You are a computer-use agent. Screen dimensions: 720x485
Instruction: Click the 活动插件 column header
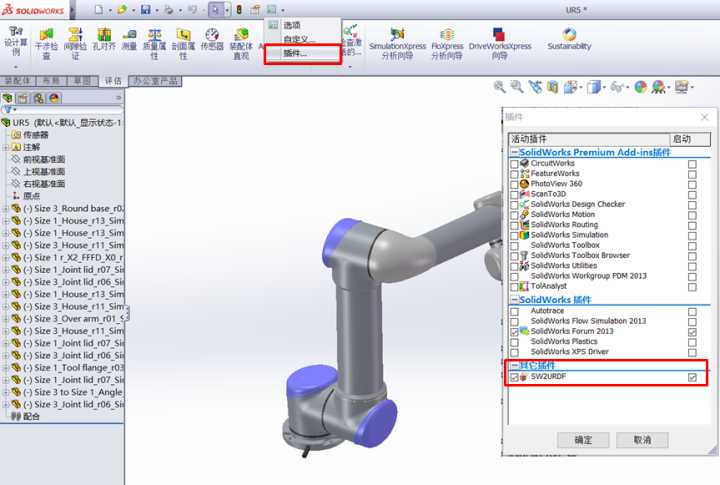(589, 139)
